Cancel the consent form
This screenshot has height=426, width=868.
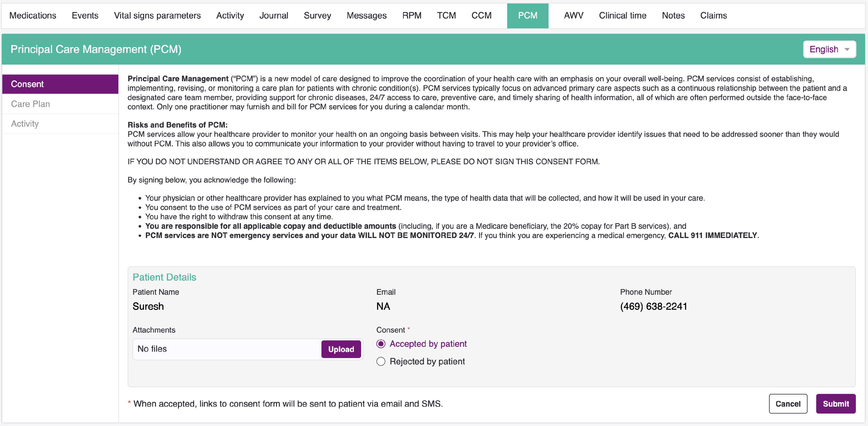click(x=788, y=403)
